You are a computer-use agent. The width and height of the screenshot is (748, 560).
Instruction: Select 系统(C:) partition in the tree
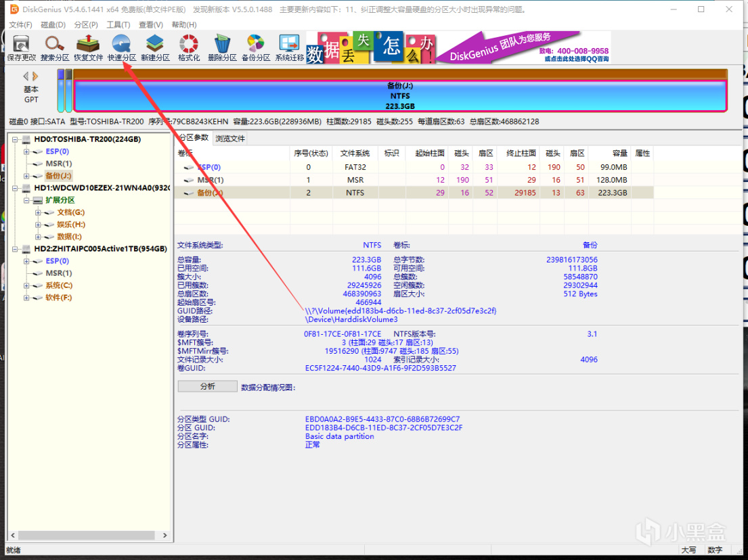click(59, 285)
